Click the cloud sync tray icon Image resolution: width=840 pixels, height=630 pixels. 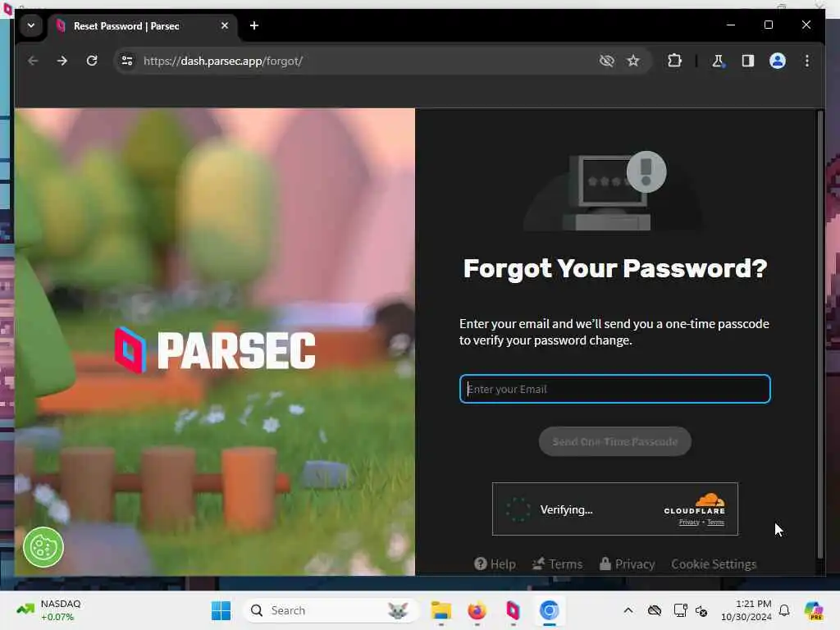(654, 610)
